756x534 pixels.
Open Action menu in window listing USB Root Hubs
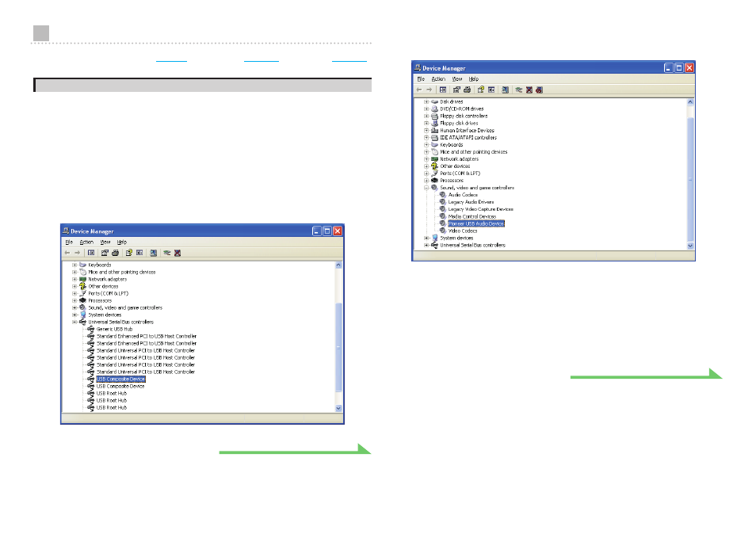coord(86,242)
